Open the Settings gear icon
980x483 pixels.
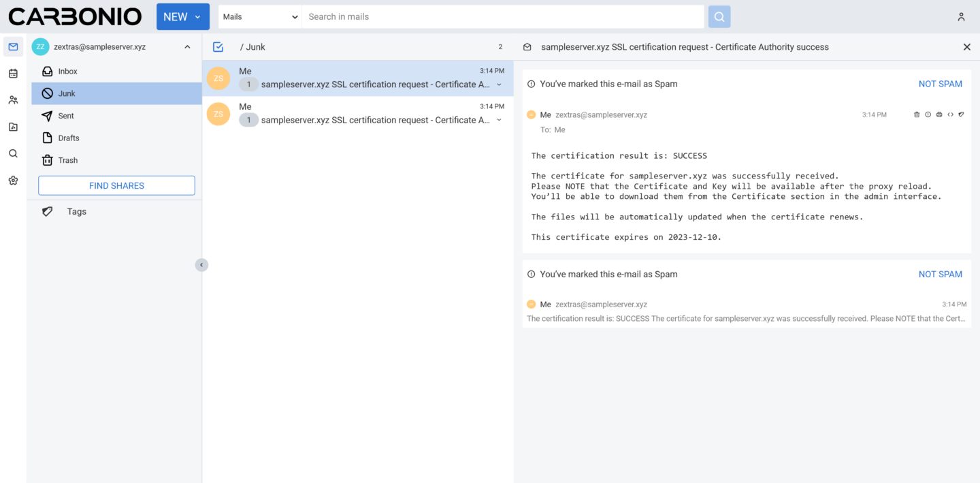pos(12,180)
